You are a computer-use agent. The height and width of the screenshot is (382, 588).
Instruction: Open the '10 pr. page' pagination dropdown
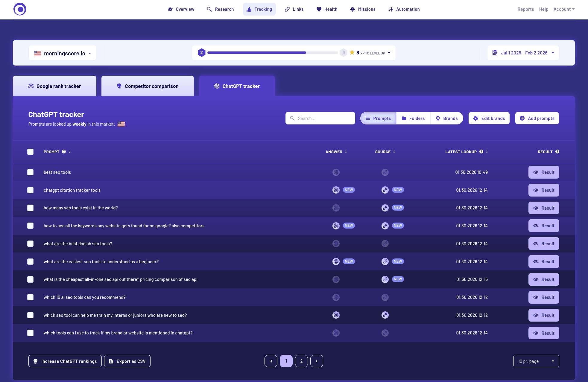pyautogui.click(x=536, y=361)
